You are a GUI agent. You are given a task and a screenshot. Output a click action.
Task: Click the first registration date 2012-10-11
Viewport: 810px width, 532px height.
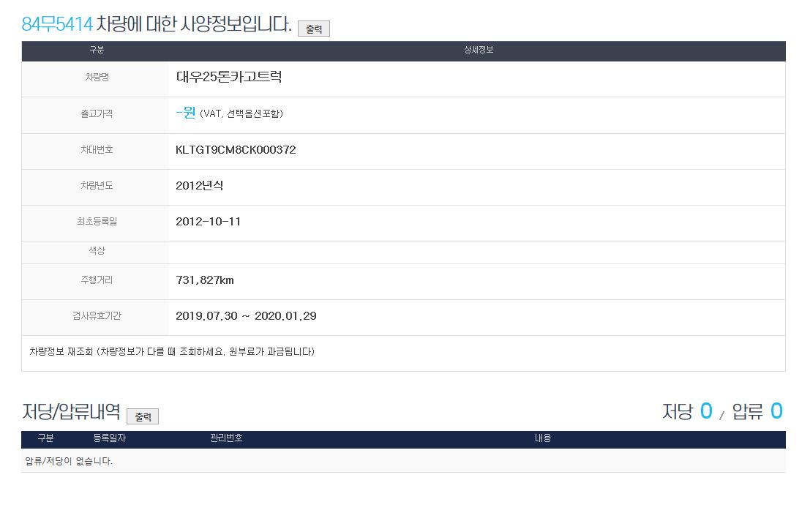209,222
